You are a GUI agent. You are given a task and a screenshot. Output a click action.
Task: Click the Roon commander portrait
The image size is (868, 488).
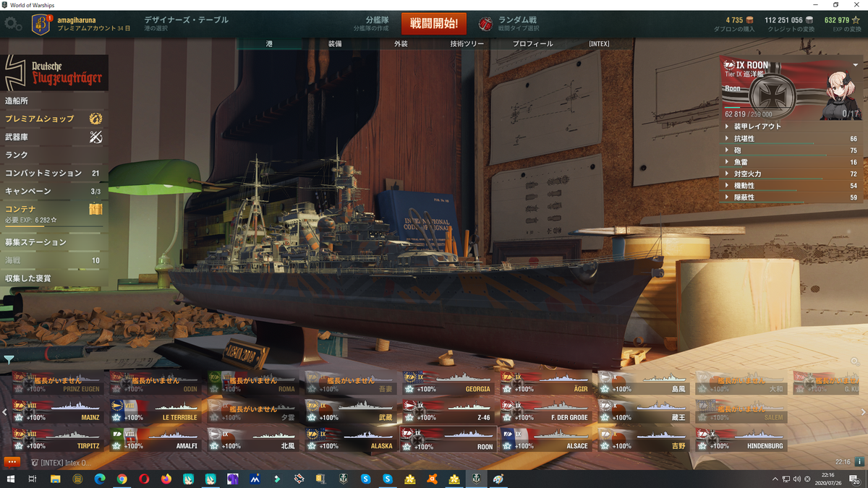pyautogui.click(x=838, y=95)
